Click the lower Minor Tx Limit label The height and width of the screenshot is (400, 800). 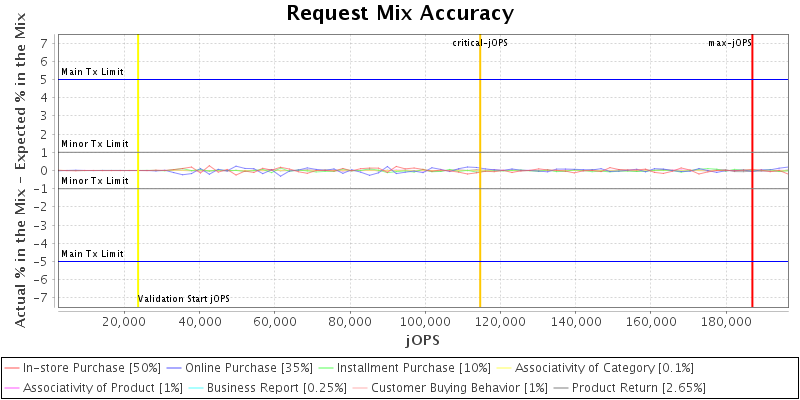click(94, 181)
